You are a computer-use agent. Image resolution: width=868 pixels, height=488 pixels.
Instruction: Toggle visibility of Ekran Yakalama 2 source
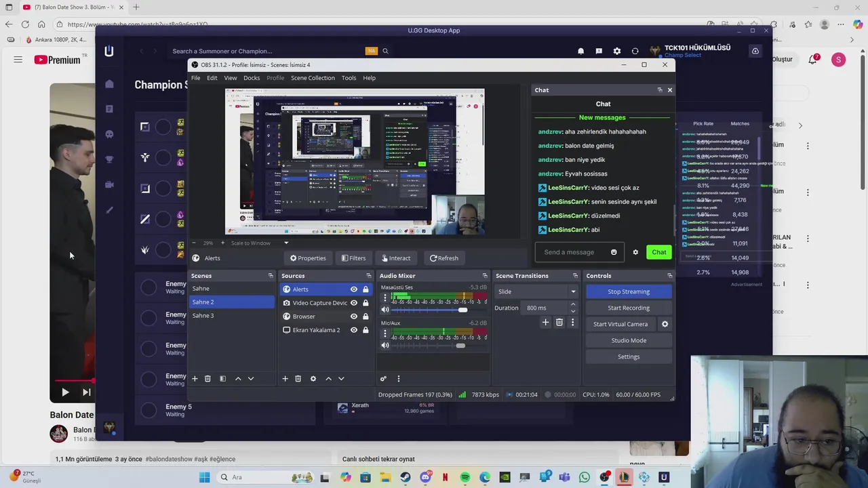click(x=353, y=330)
